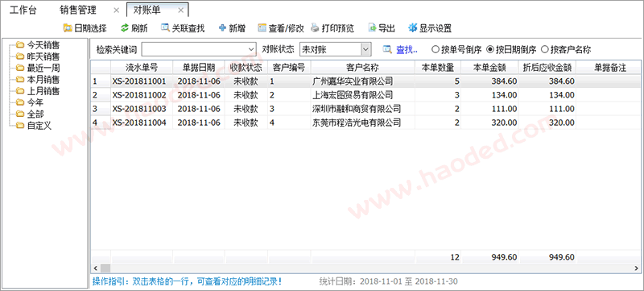Click the green 刷新 refresh icon
This screenshot has width=644, height=291.
(125, 28)
